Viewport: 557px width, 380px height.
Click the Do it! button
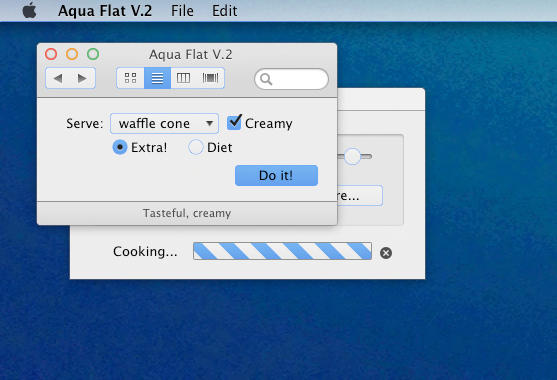coord(276,175)
